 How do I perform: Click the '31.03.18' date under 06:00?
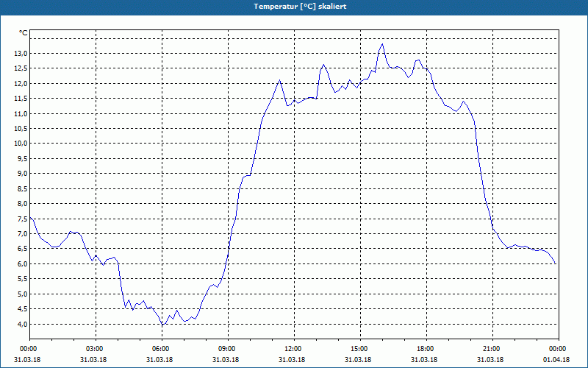pyautogui.click(x=159, y=360)
